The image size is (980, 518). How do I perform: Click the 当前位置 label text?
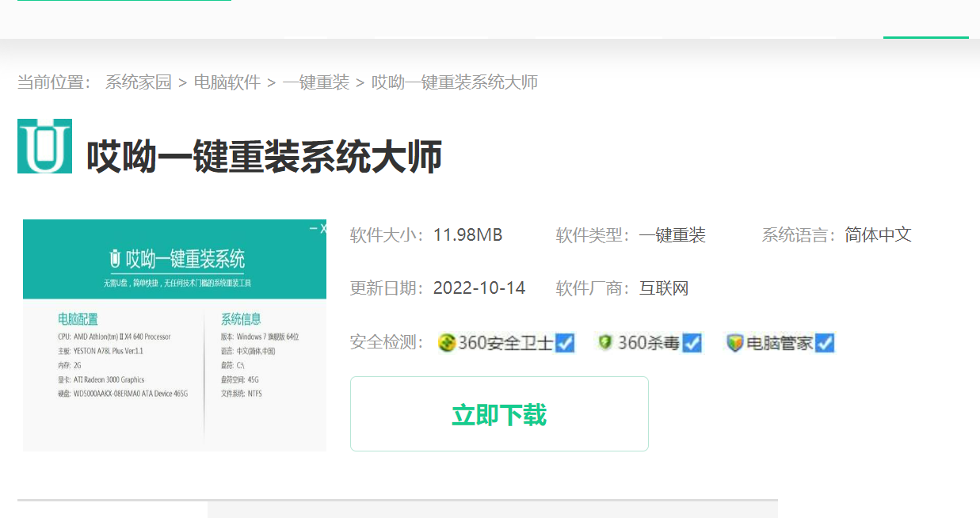pos(55,82)
